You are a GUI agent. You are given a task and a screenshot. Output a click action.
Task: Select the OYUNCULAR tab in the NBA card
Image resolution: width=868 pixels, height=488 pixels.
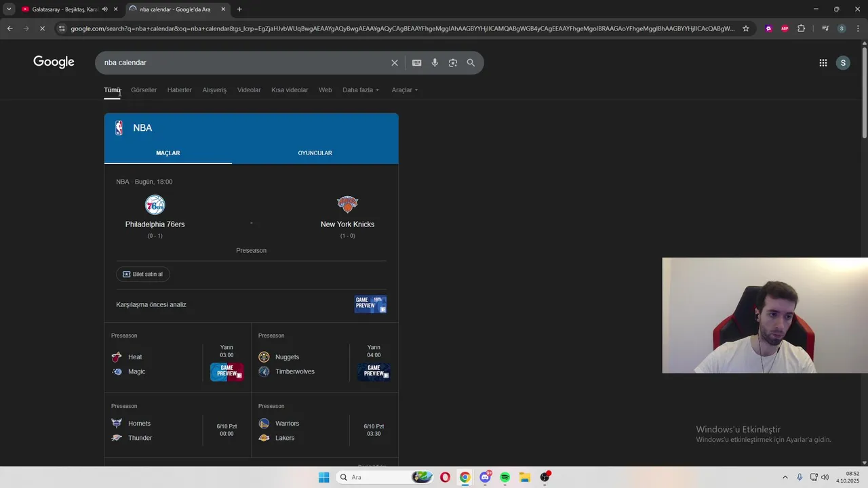pos(315,152)
